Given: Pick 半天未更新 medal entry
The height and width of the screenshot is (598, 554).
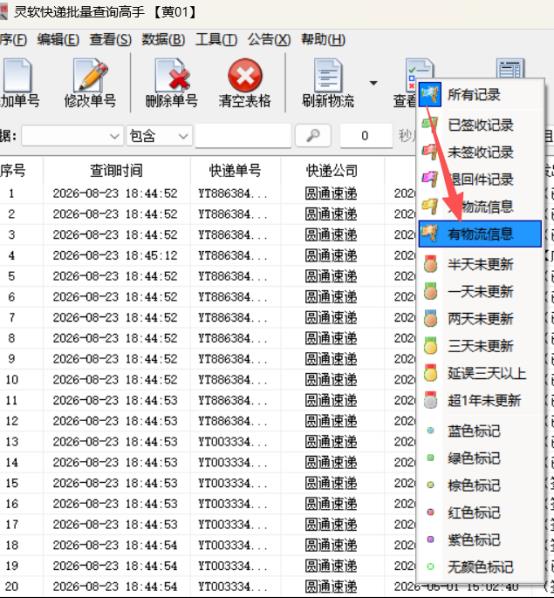Looking at the screenshot, I should click(480, 264).
